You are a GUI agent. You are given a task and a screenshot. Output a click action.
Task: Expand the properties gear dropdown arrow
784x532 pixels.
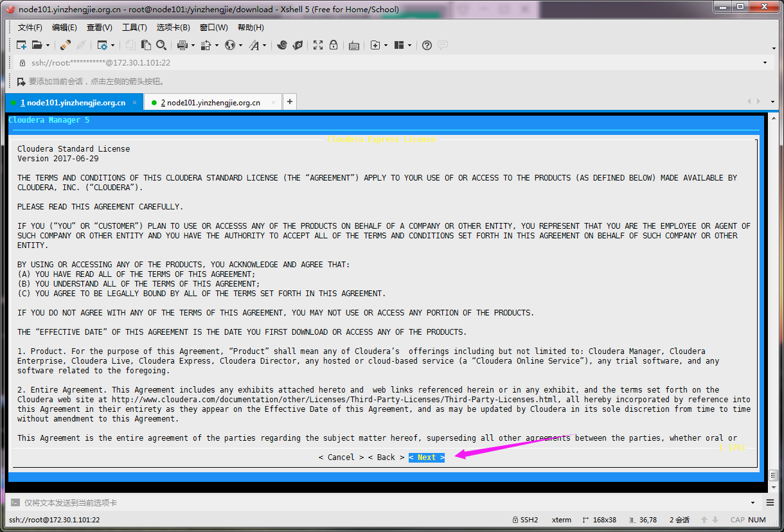click(x=113, y=45)
